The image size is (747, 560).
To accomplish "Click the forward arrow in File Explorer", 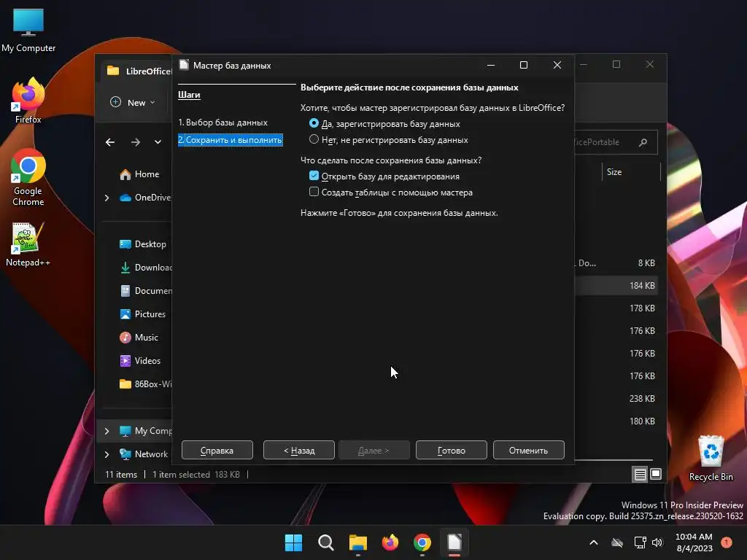I will click(135, 142).
